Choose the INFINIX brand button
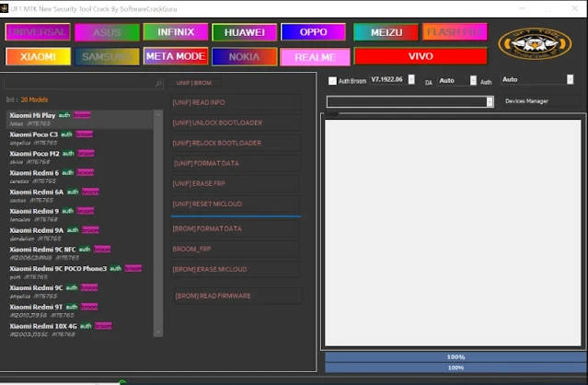 [x=176, y=32]
